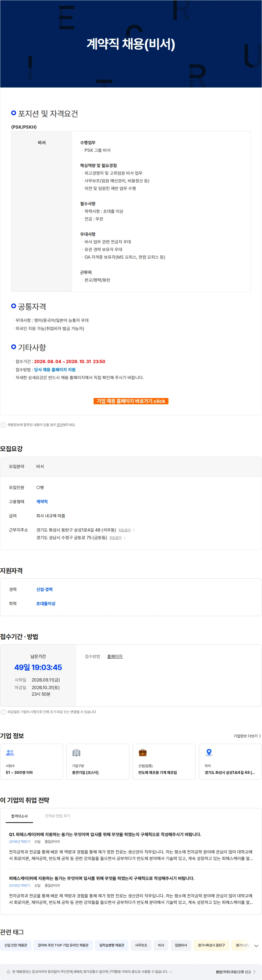Click the arrow beside 불법/허위/과장/오류 신고
This screenshot has width=262, height=980.
click(x=254, y=972)
